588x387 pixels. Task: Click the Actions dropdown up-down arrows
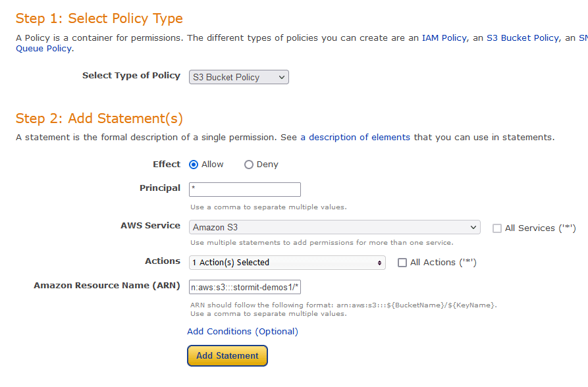click(x=379, y=263)
